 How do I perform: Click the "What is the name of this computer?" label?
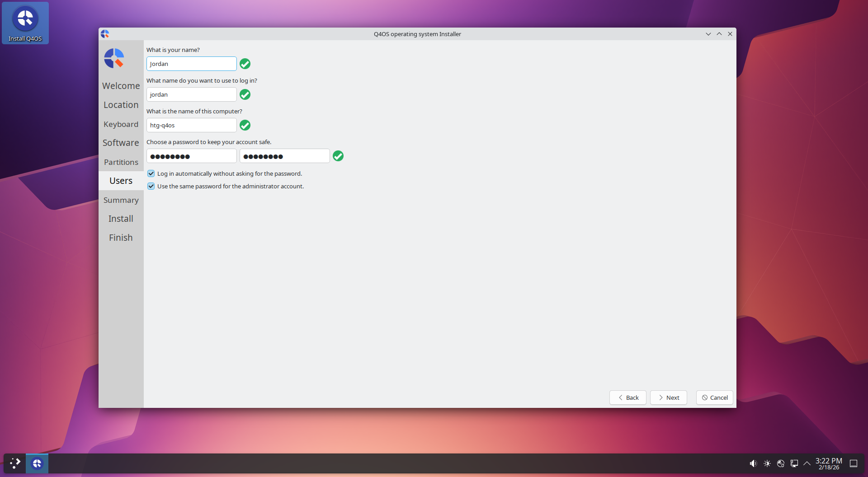194,111
